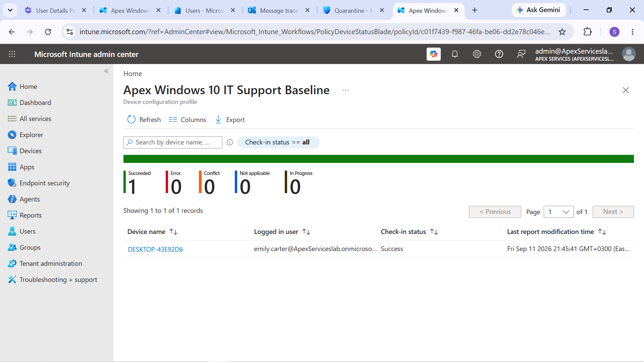Close the Message trace browser tab

(x=307, y=10)
